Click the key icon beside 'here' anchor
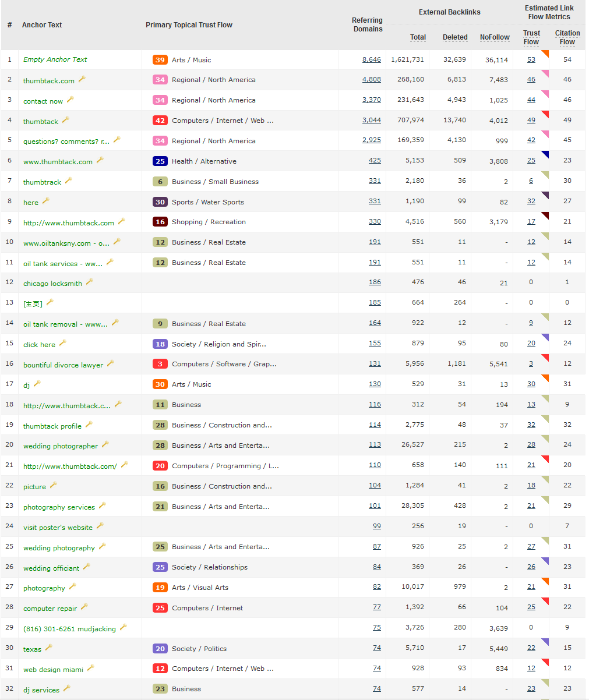The height and width of the screenshot is (700, 589). point(46,201)
